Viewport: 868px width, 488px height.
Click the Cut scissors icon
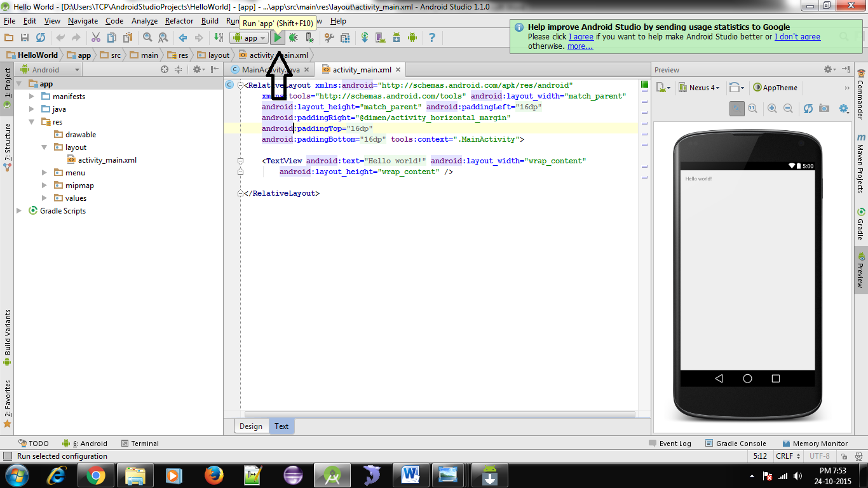pos(95,38)
